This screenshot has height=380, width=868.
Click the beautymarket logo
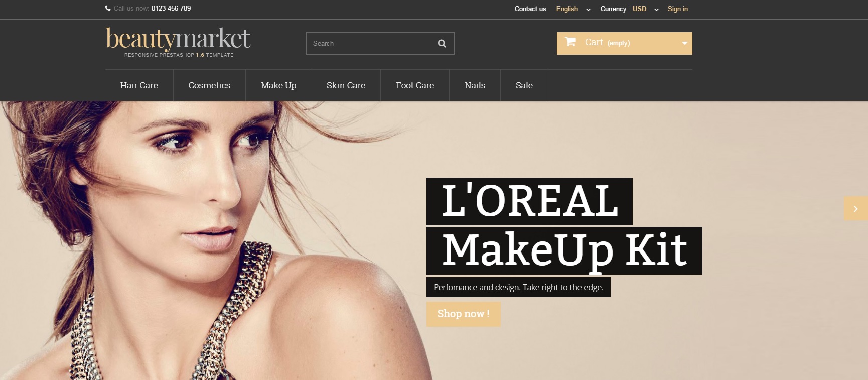pyautogui.click(x=178, y=42)
